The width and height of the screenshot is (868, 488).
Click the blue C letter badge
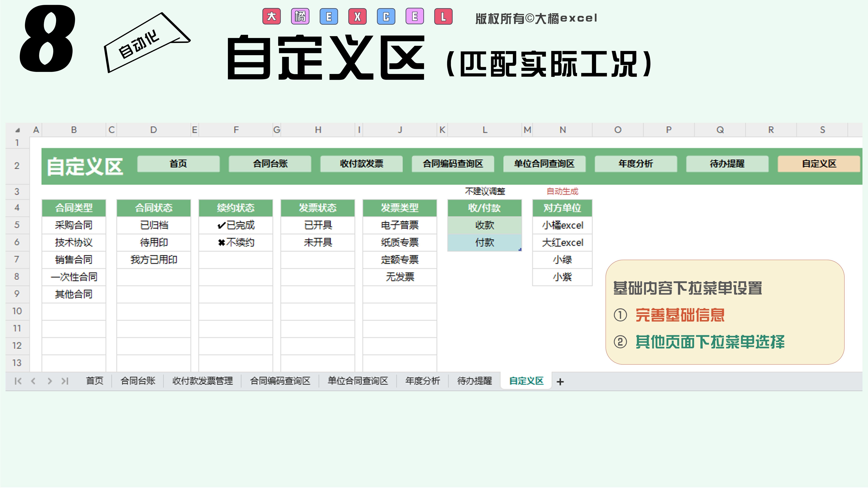(x=386, y=16)
